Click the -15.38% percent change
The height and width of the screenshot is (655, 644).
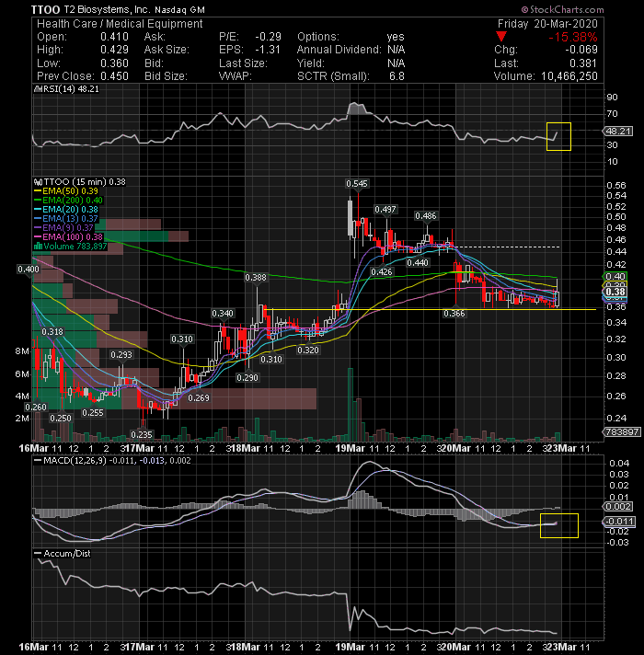[572, 37]
